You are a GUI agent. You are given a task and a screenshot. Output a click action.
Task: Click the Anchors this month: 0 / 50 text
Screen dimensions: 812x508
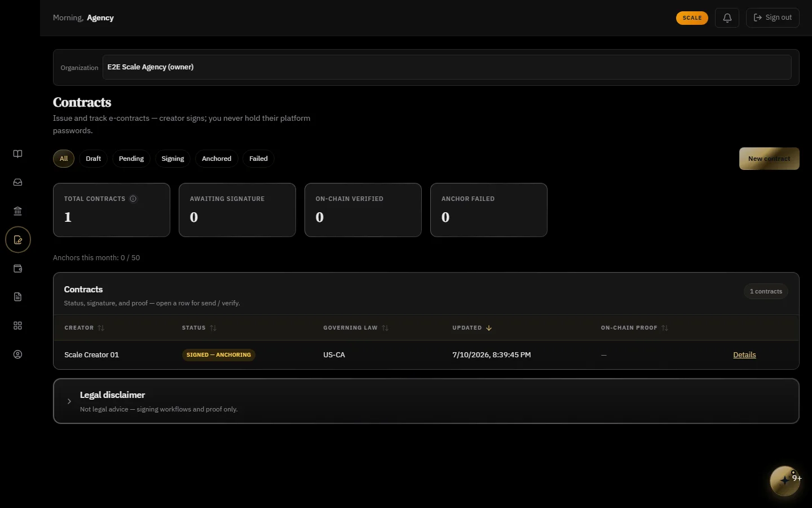(x=96, y=258)
